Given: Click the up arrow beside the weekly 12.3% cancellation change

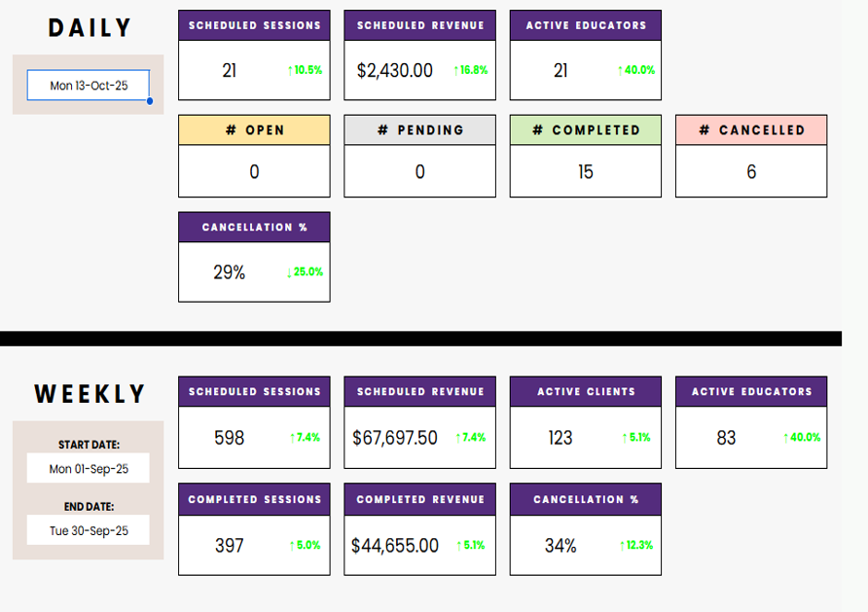Looking at the screenshot, I should pyautogui.click(x=622, y=546).
